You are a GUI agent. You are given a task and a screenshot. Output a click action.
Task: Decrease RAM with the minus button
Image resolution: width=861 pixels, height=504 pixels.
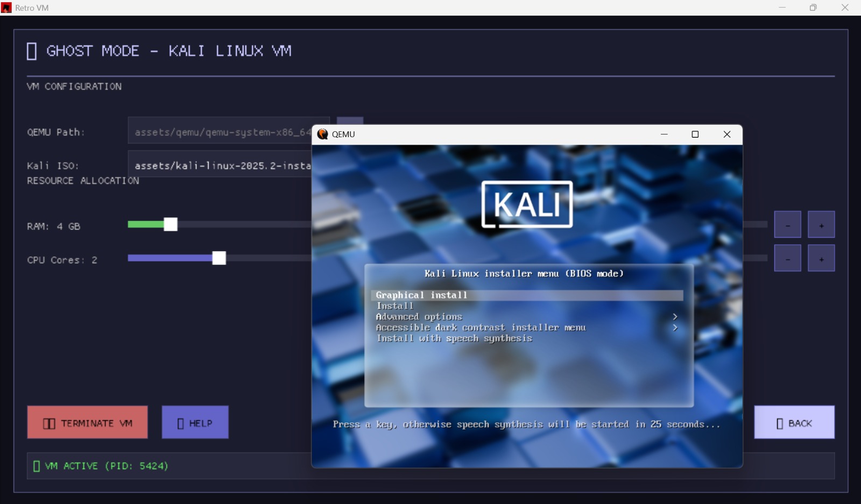[787, 224]
